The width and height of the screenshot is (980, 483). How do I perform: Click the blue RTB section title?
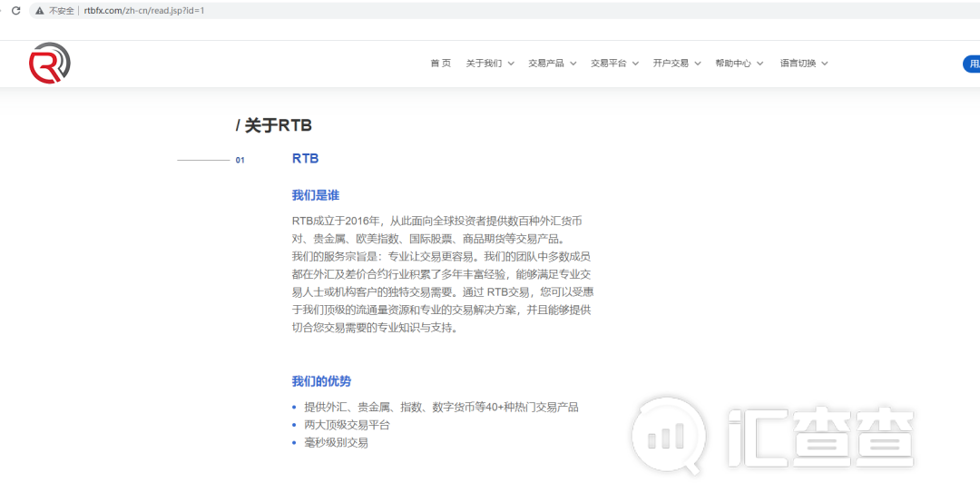[306, 159]
